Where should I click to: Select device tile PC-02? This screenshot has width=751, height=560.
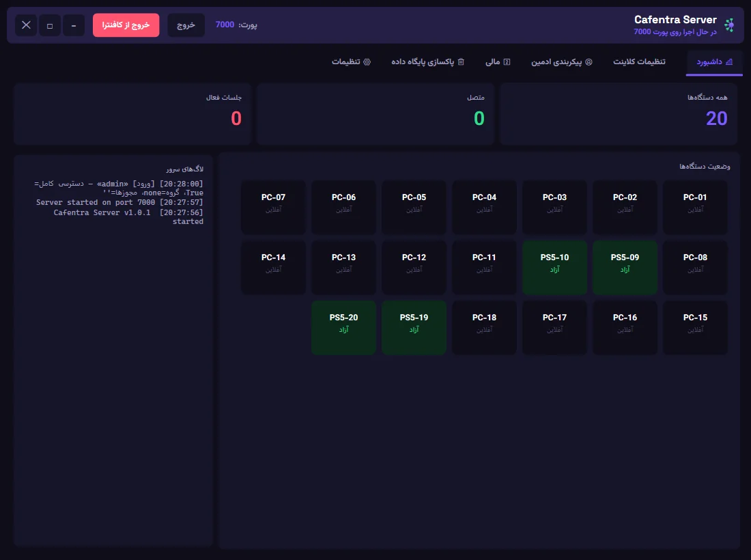pyautogui.click(x=625, y=208)
